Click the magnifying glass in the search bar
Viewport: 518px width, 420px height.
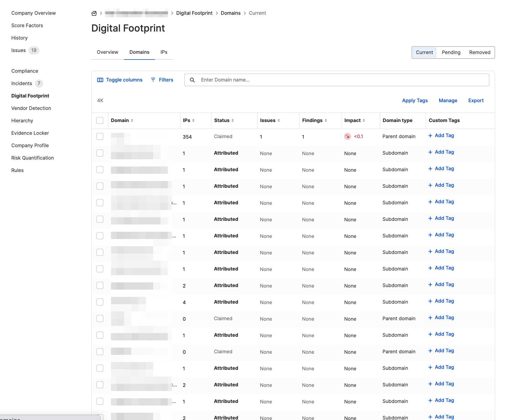(x=192, y=80)
